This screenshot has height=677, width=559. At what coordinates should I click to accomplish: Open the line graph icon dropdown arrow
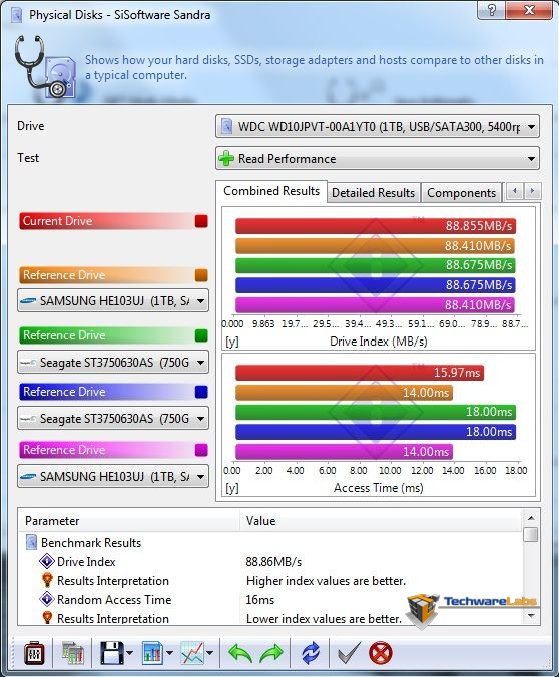(x=209, y=653)
